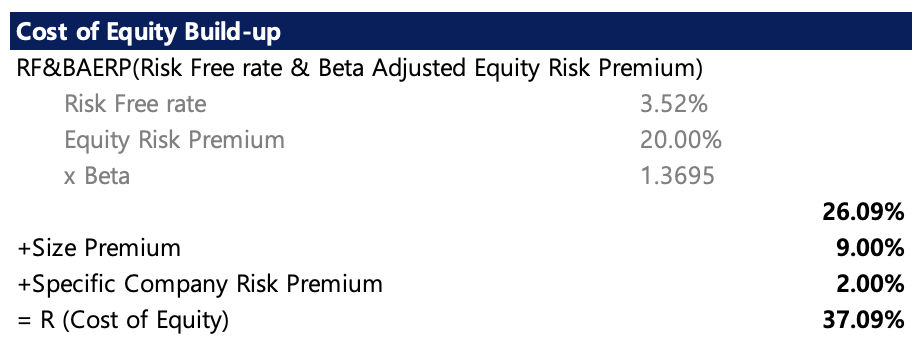This screenshot has height=364, width=922.
Task: Select the 37.09% cost of equity result
Action: 863,320
